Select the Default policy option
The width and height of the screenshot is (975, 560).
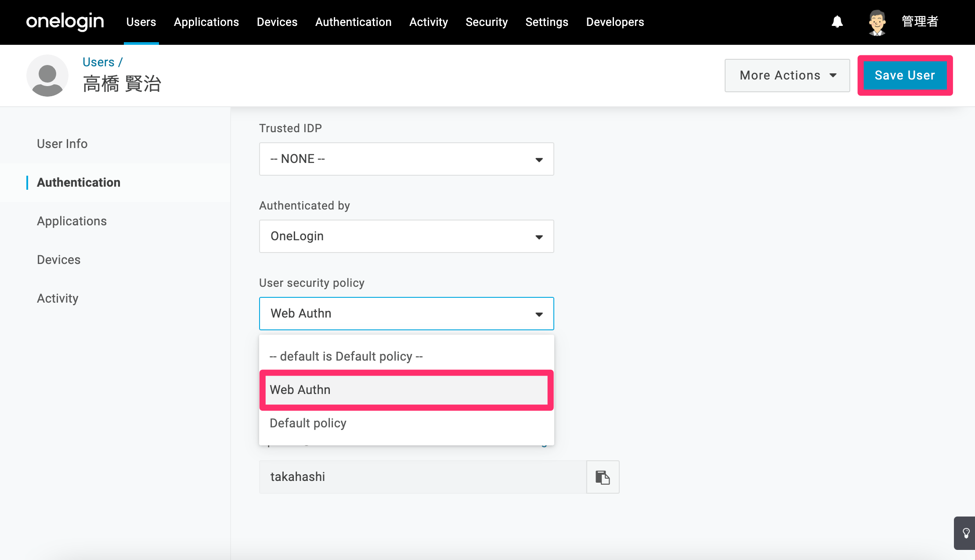click(407, 423)
